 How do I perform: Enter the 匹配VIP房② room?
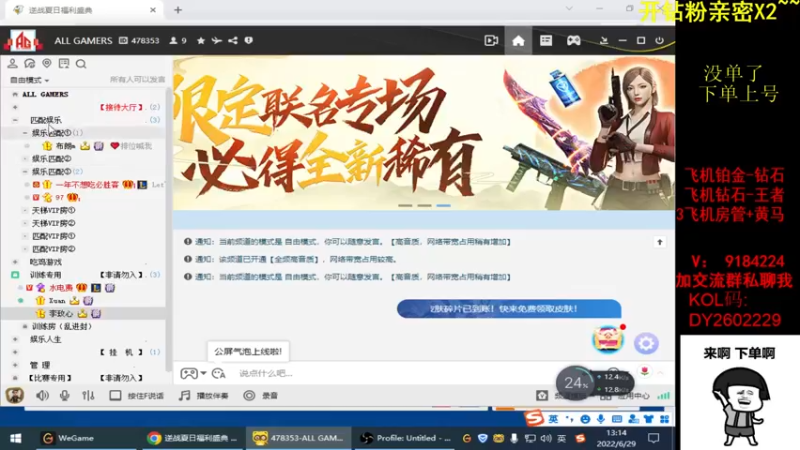point(54,249)
